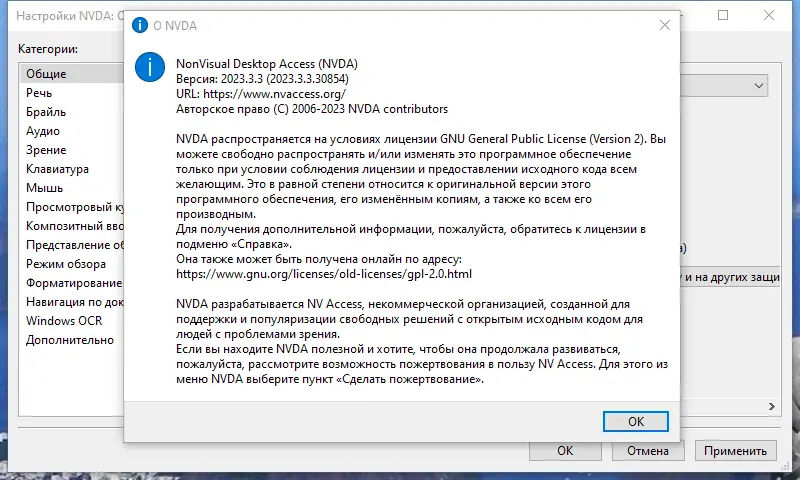Click the Применить button
Viewport: 800px width, 480px height.
pyautogui.click(x=735, y=451)
